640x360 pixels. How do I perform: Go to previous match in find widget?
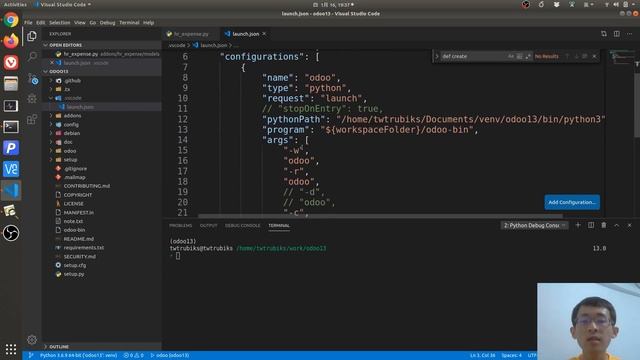click(567, 56)
